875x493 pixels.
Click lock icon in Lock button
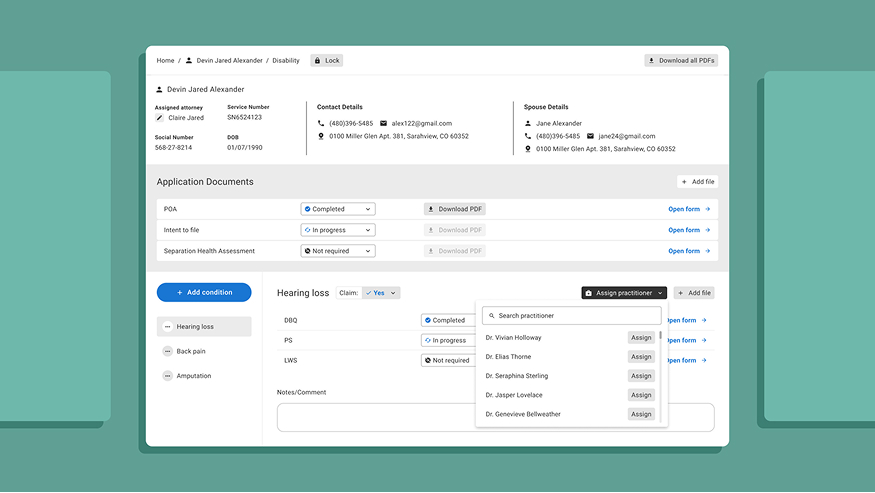318,60
